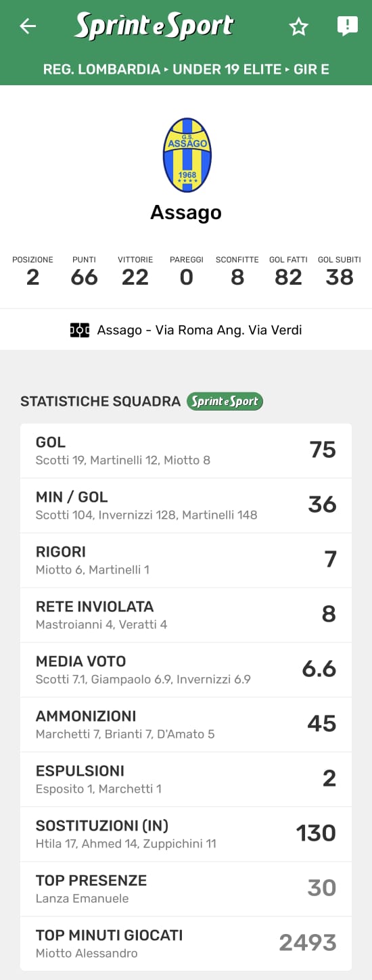The height and width of the screenshot is (980, 372).
Task: Open TOP MINUTI GIOCATI Miotto Alessandro row
Action: [186, 943]
